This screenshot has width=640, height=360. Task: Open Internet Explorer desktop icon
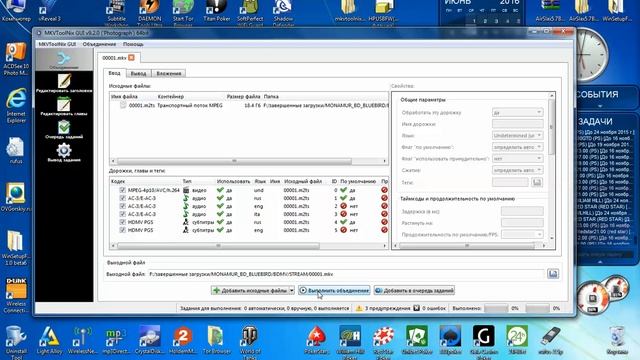pyautogui.click(x=16, y=106)
